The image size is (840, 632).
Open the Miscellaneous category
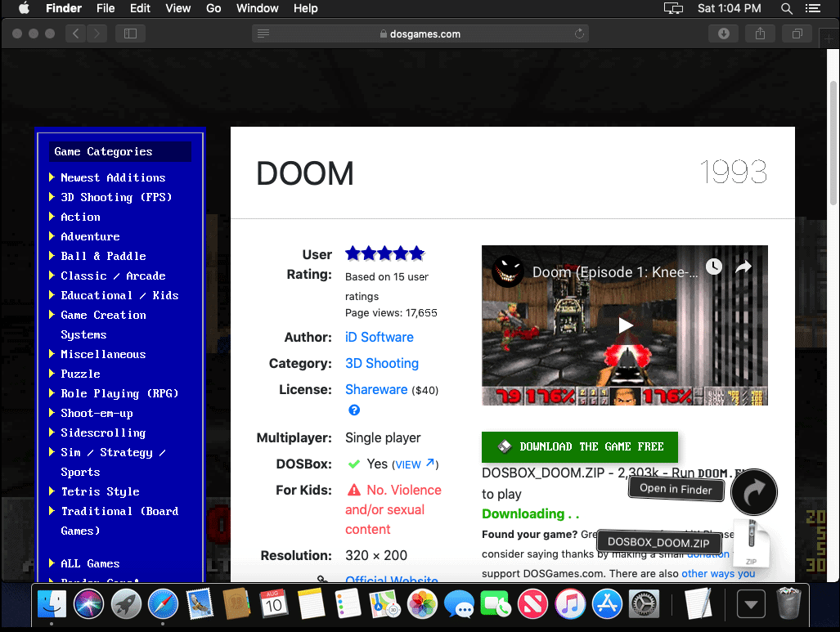(x=103, y=354)
